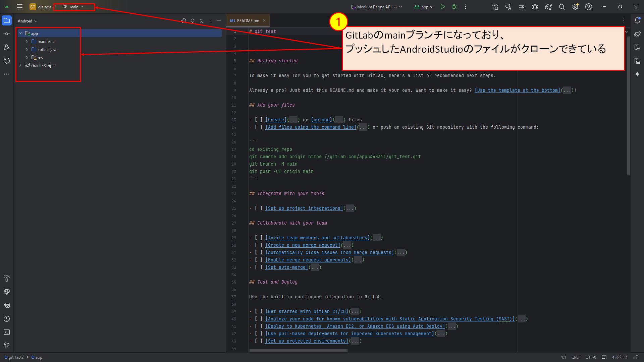The width and height of the screenshot is (644, 362).
Task: Close the README.md tab
Action: (x=264, y=20)
